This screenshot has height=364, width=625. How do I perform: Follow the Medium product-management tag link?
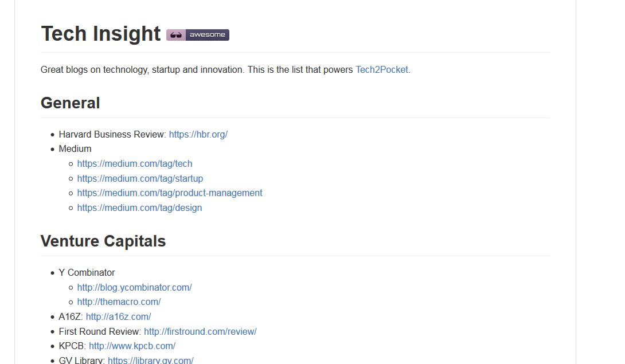170,193
